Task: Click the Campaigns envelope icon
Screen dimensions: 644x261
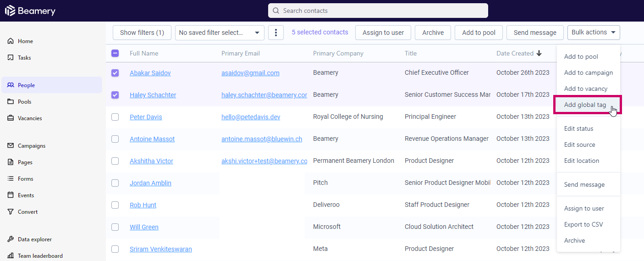Action: tap(11, 146)
